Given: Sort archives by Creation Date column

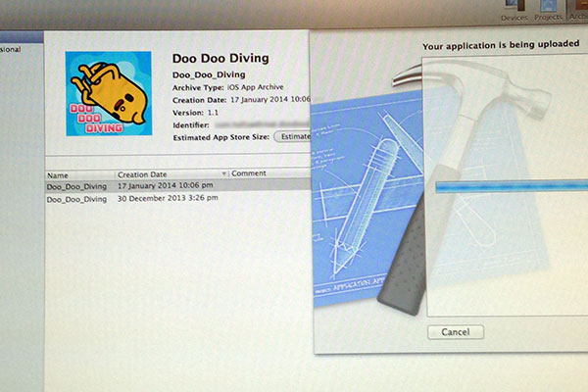Looking at the screenshot, I should [x=167, y=173].
